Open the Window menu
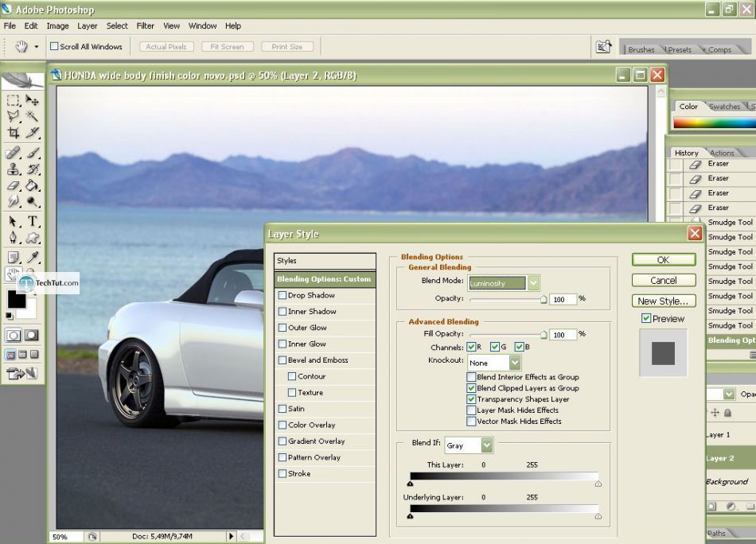Screen dimensions: 756x544 pos(202,26)
